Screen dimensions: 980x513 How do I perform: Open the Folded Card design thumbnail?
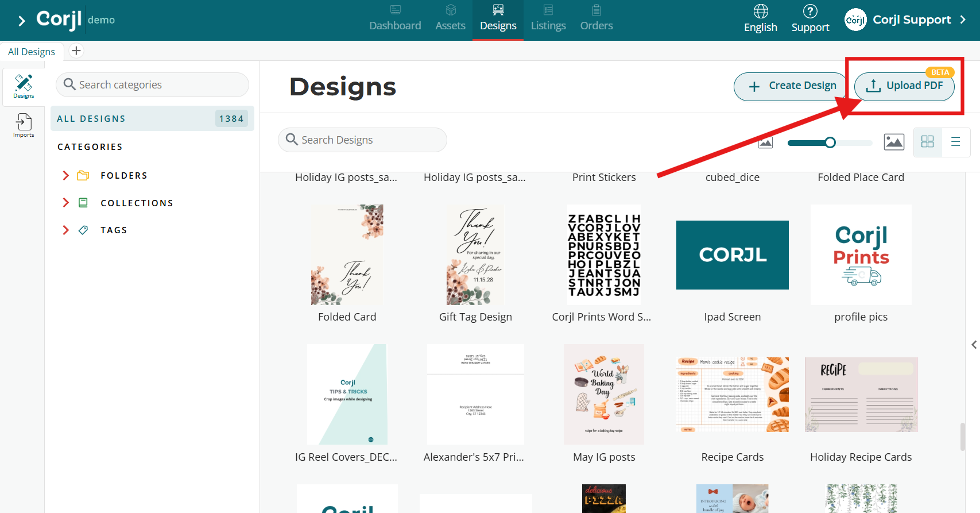pyautogui.click(x=347, y=254)
